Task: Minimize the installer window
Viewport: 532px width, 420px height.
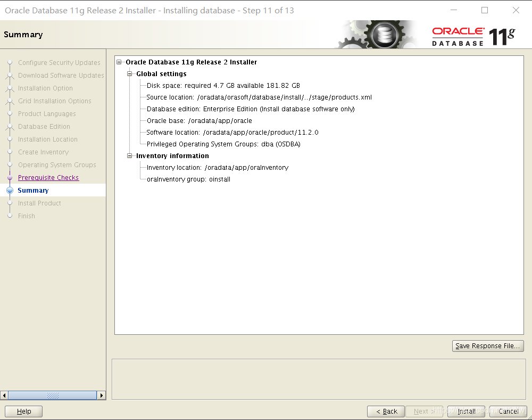Action: pyautogui.click(x=454, y=10)
